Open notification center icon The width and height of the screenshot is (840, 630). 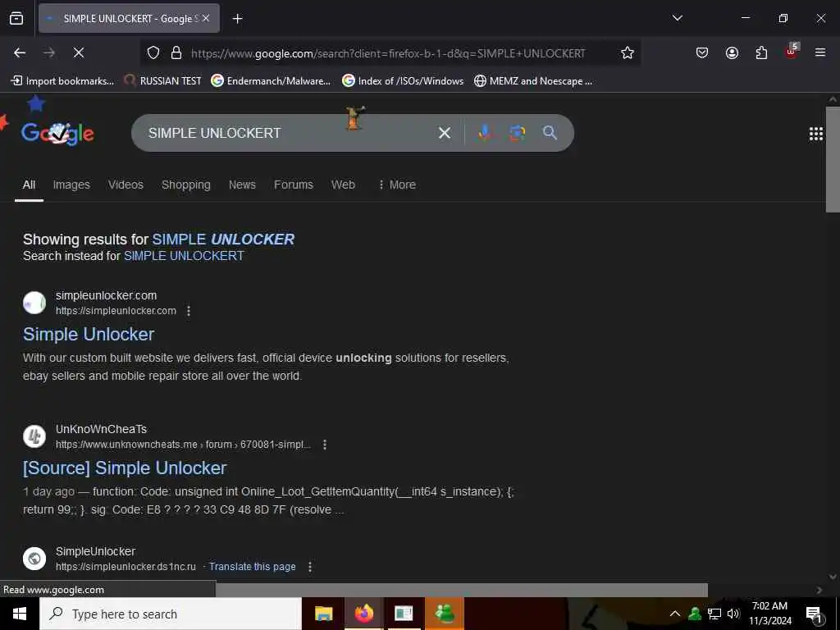pos(814,614)
